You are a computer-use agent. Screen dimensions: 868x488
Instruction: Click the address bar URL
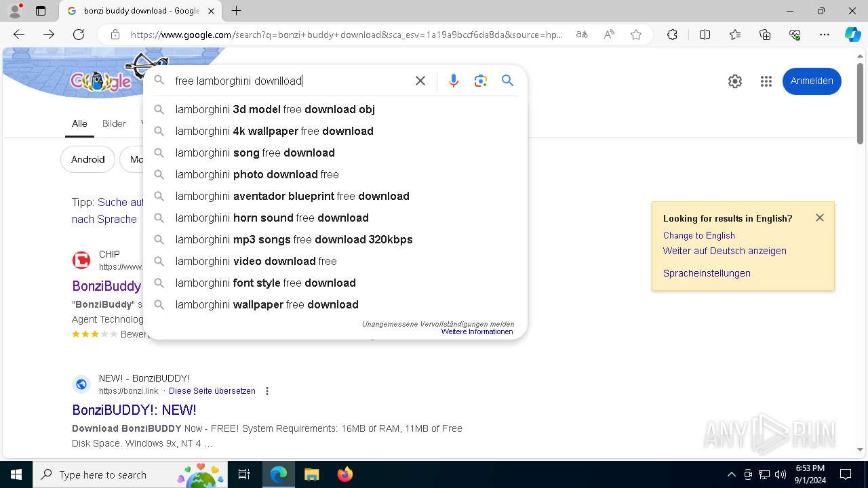(x=346, y=35)
